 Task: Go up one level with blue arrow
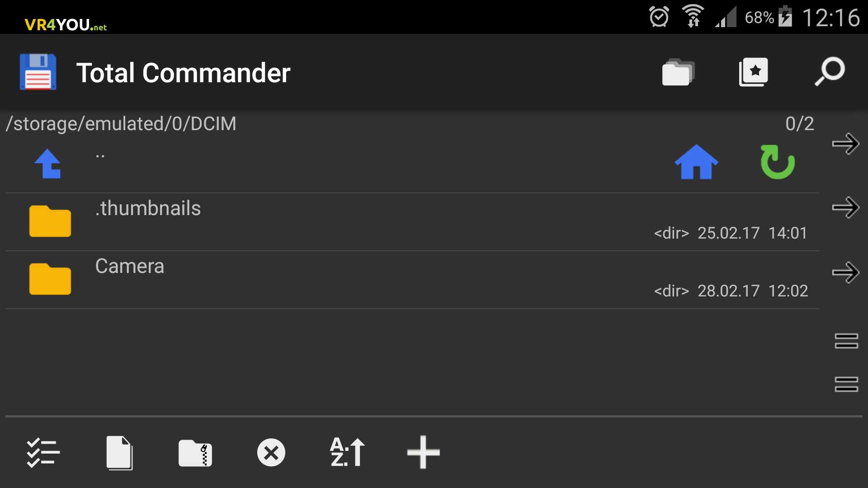[x=48, y=164]
